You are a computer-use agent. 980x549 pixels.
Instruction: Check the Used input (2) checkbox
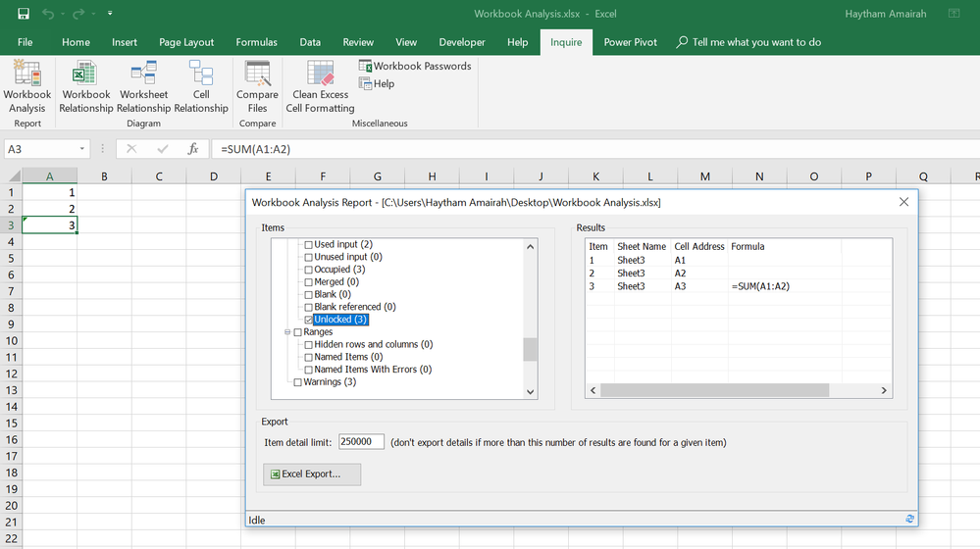[x=308, y=245]
